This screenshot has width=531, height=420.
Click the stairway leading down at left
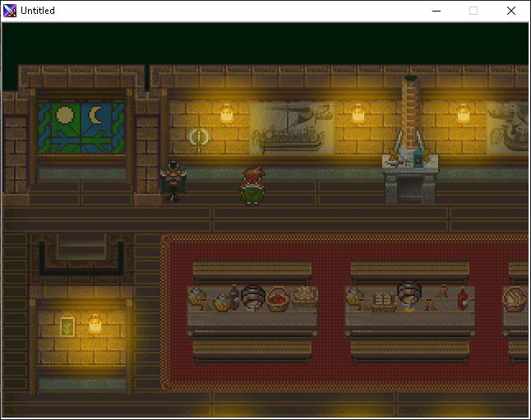pyautogui.click(x=81, y=247)
